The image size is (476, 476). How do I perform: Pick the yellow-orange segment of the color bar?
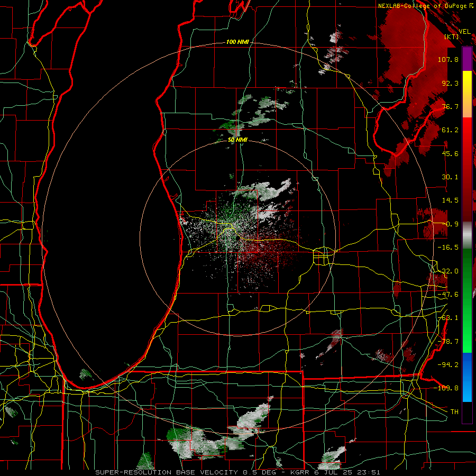pos(467,94)
